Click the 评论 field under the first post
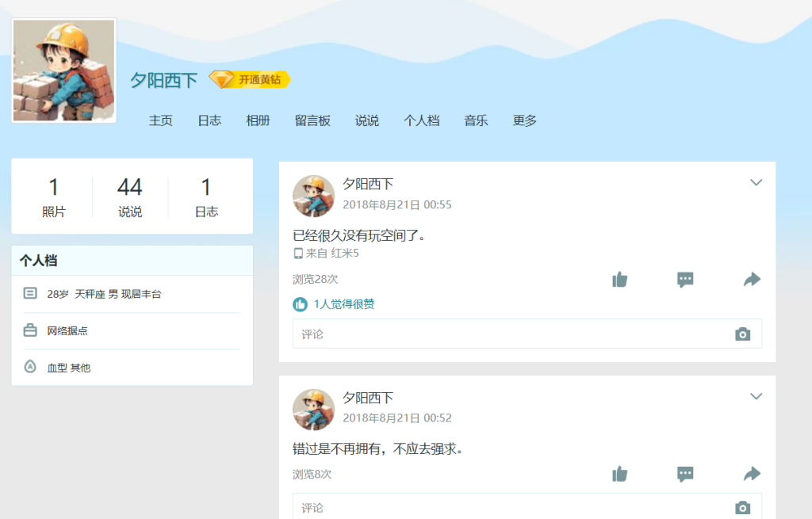 pos(507,334)
